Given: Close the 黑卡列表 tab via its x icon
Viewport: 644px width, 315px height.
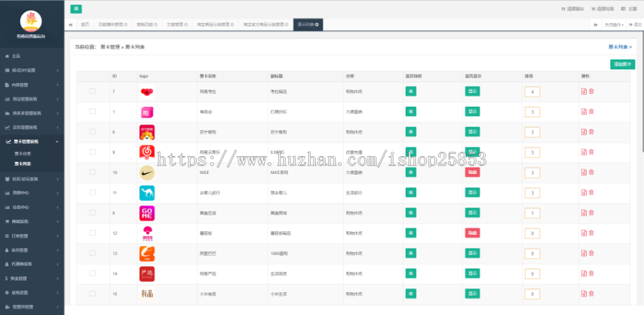Looking at the screenshot, I should [318, 24].
